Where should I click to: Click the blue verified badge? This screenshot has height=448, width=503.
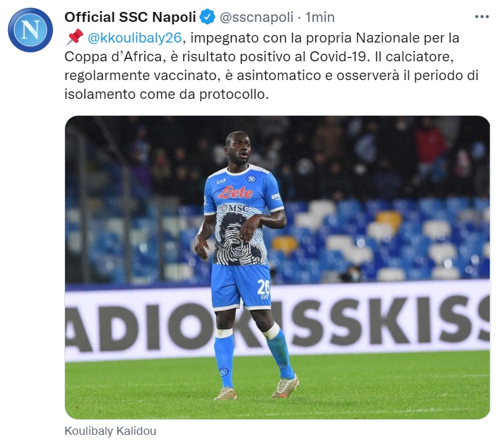point(208,17)
